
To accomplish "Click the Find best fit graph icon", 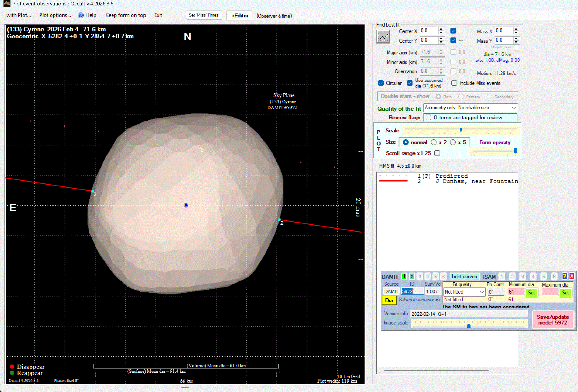I will point(383,37).
